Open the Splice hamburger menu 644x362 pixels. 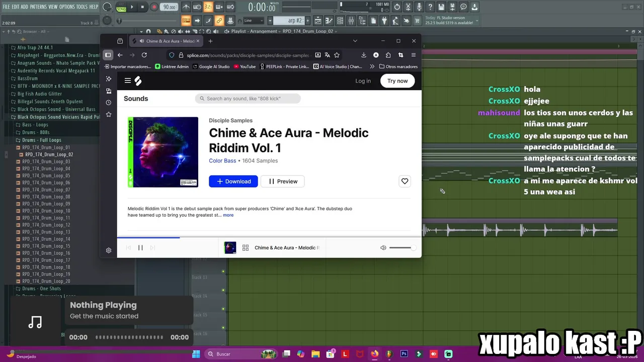[x=128, y=81]
